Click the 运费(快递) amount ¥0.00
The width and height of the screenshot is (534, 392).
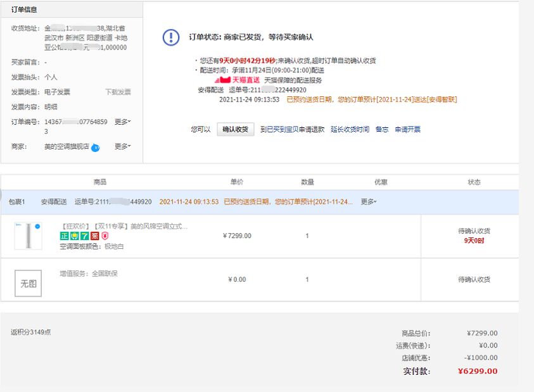point(488,345)
